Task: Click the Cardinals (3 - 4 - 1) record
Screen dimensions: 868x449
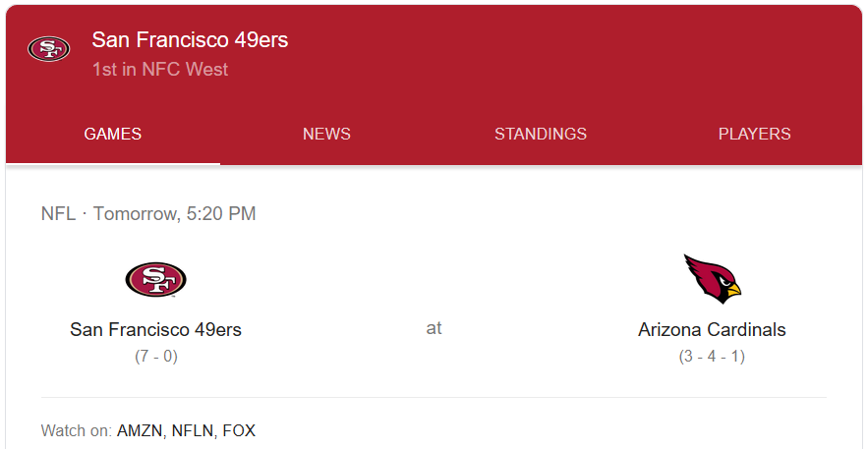Action: coord(712,357)
